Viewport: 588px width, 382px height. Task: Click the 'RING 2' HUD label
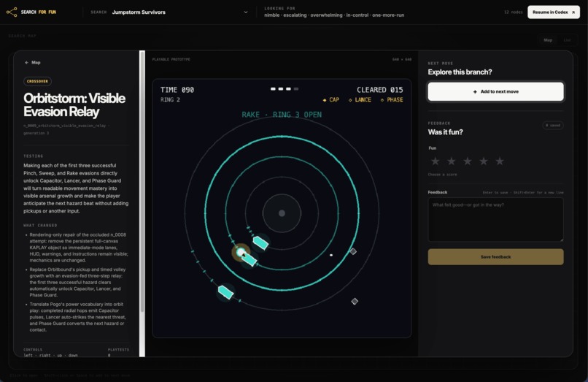pyautogui.click(x=170, y=100)
